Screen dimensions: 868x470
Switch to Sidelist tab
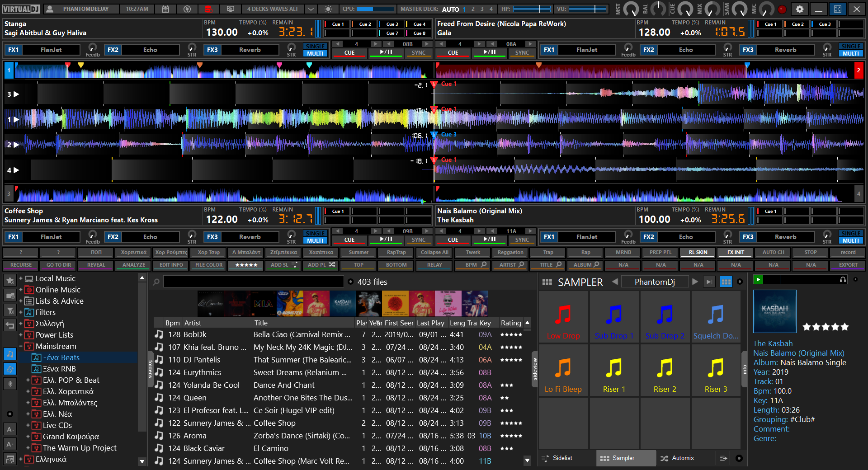562,458
